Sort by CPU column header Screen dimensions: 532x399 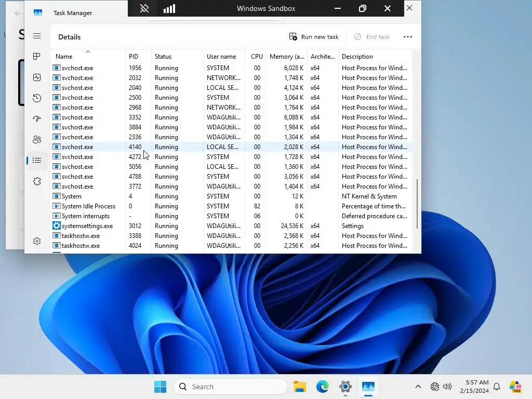257,57
